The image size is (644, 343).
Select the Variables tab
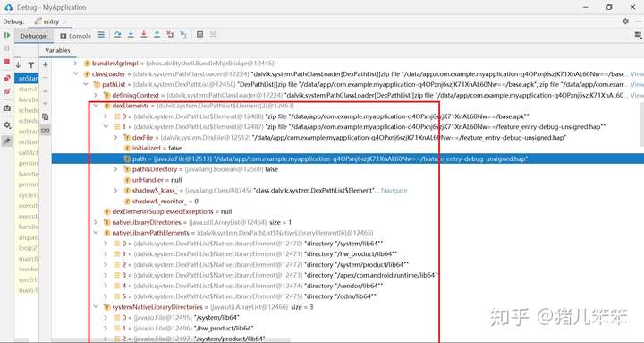[57, 50]
